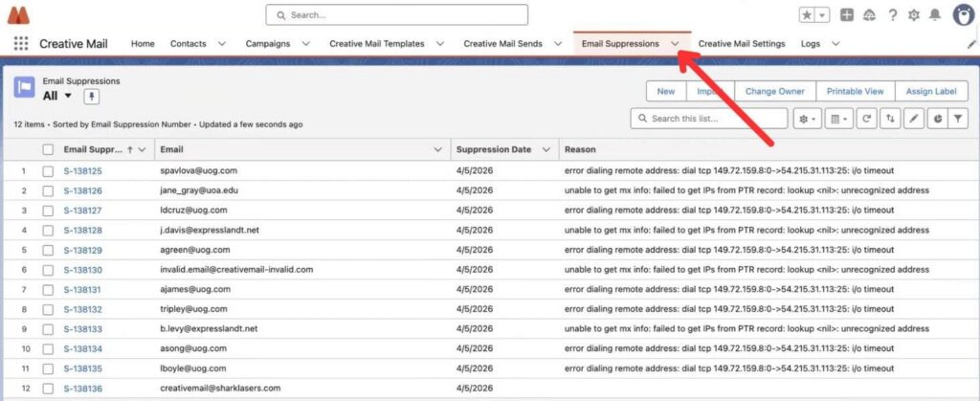
Task: Open the Favorites list dropdown arrow
Action: pos(822,15)
